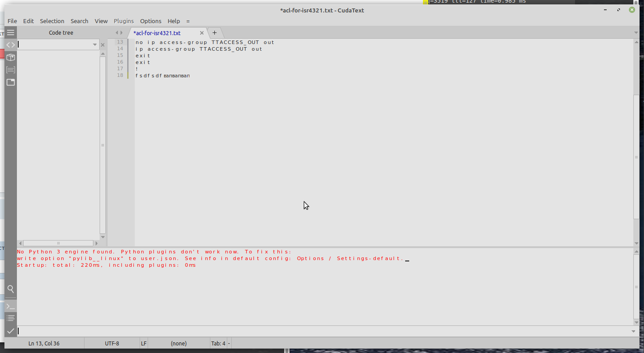The height and width of the screenshot is (353, 644).
Task: Open the Selection menu
Action: [52, 21]
